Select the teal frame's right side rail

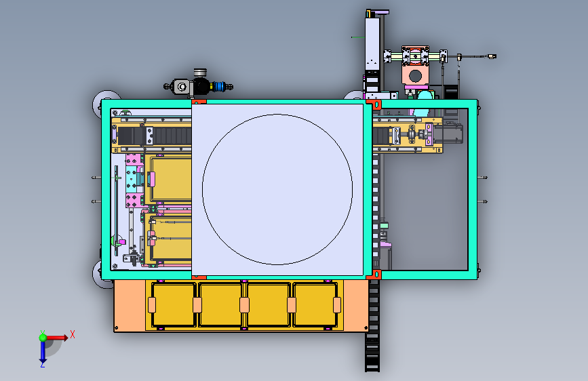473,189
